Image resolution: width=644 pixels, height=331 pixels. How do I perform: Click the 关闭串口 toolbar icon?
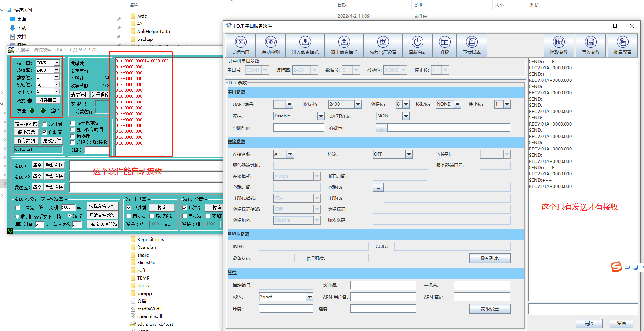click(x=240, y=42)
